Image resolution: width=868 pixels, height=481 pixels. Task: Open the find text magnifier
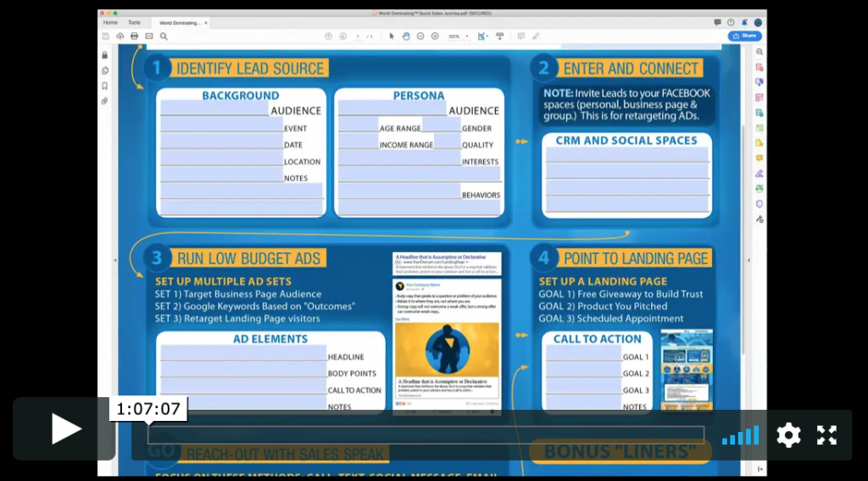(164, 36)
